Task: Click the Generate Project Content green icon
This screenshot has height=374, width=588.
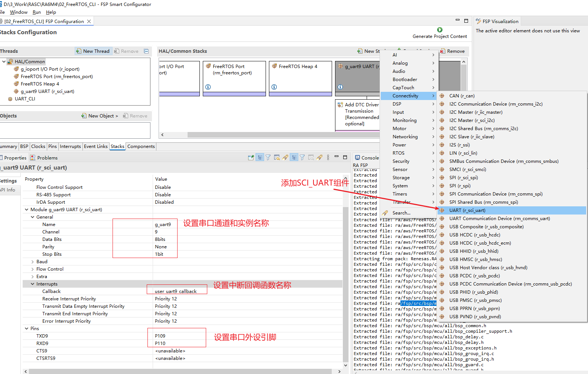Action: [x=440, y=30]
